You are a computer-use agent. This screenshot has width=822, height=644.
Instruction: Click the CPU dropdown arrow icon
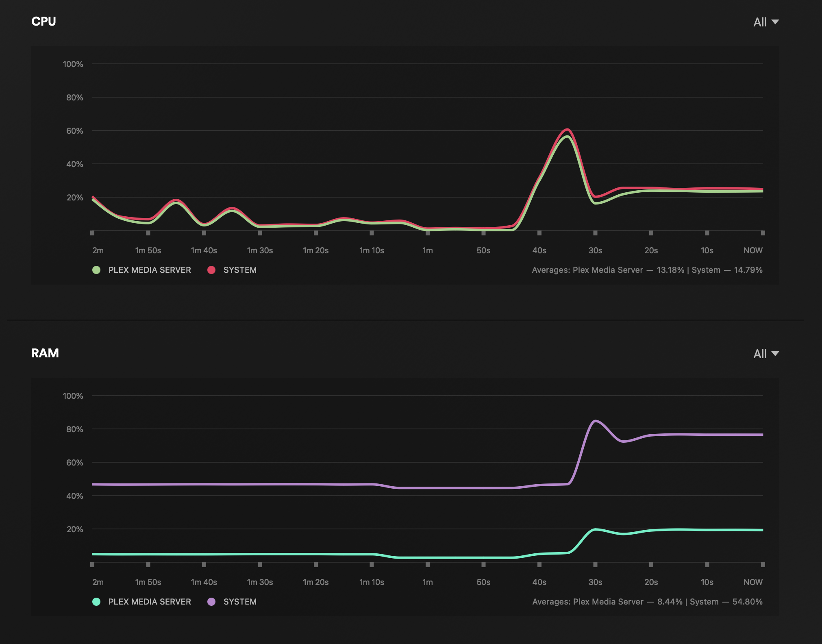[x=775, y=22]
